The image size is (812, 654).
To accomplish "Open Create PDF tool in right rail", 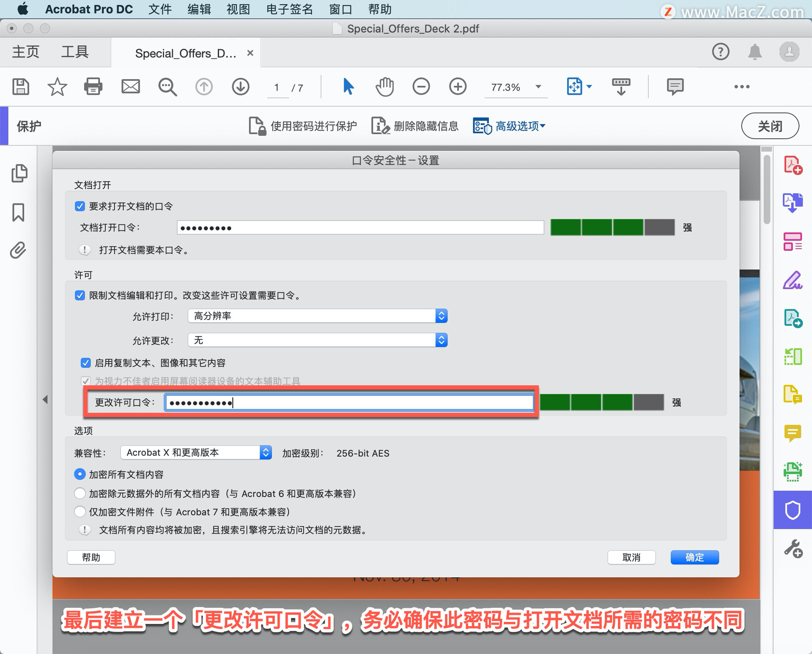I will (x=793, y=165).
